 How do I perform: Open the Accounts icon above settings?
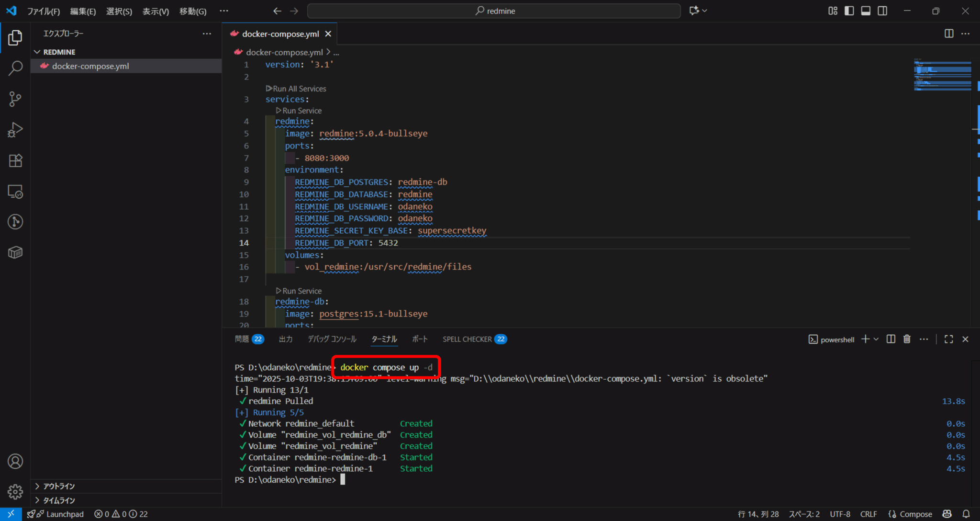15,461
